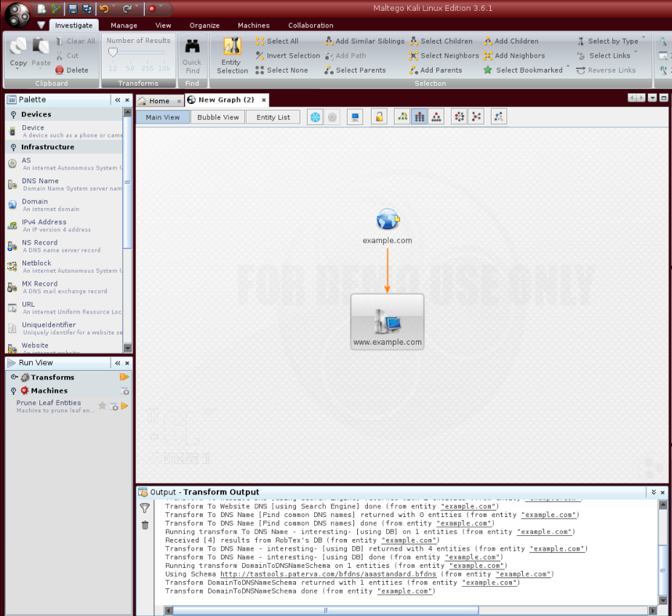Clear output with the trash icon

[145, 525]
